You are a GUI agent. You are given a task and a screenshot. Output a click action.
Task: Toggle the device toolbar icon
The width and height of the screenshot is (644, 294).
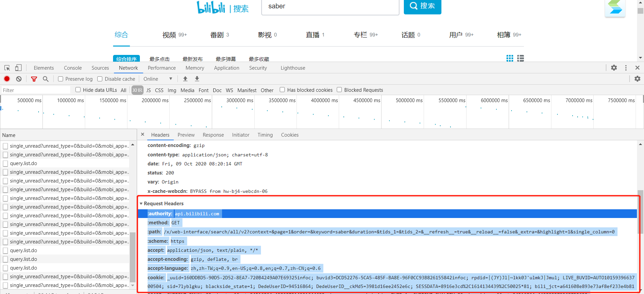(x=18, y=68)
